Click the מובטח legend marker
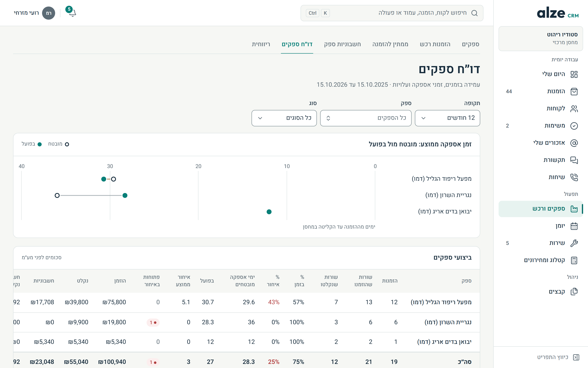Screen dimensions: 588x368 coord(67,144)
